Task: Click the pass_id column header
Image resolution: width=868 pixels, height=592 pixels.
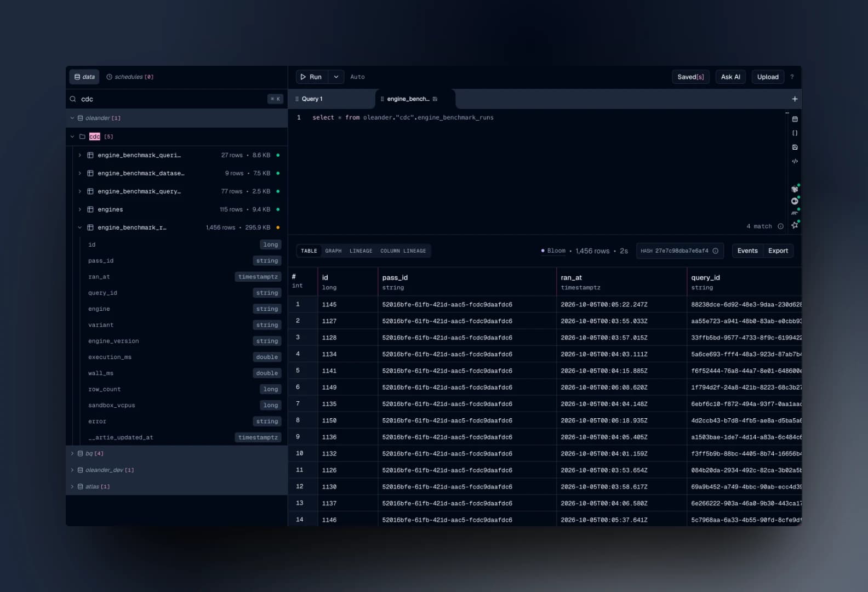Action: tap(467, 282)
